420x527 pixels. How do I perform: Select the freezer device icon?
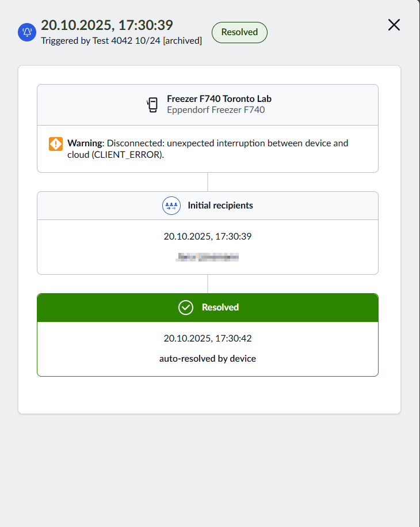click(x=152, y=104)
